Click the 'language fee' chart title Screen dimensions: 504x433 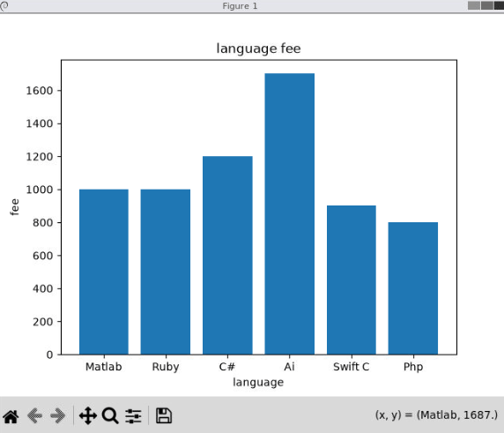pos(258,49)
